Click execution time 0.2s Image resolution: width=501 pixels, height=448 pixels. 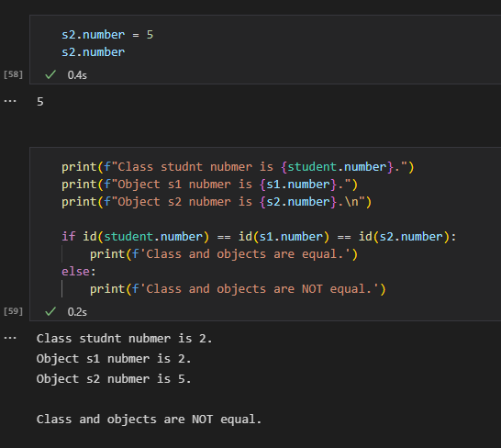(77, 312)
